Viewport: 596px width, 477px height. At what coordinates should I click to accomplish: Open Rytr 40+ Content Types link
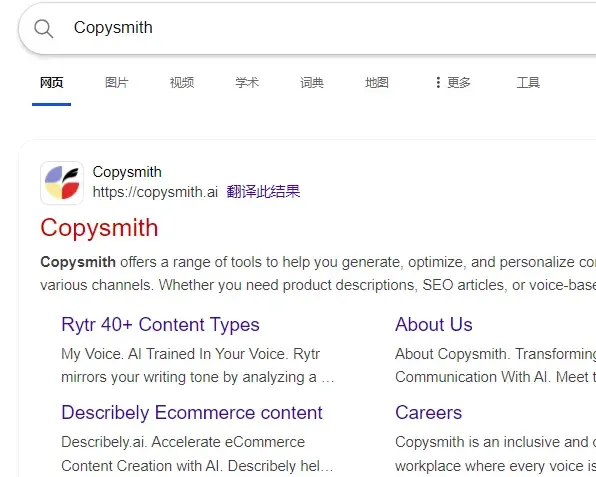pyautogui.click(x=160, y=325)
